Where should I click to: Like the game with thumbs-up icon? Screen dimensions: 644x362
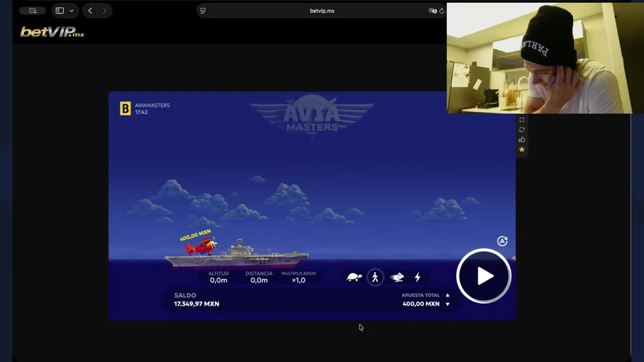point(522,140)
